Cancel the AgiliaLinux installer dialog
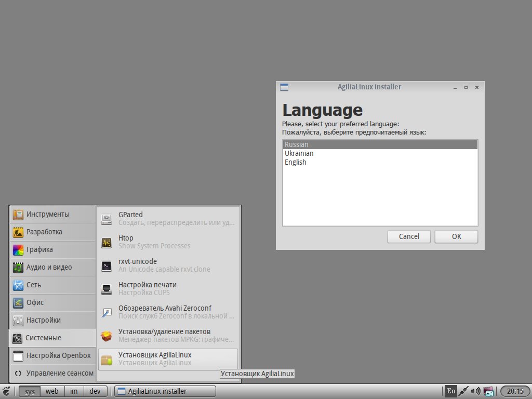This screenshot has height=399, width=532. click(409, 236)
